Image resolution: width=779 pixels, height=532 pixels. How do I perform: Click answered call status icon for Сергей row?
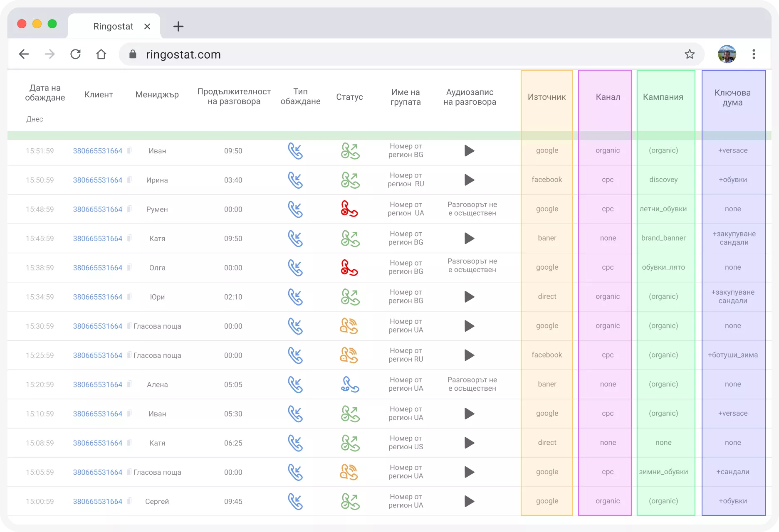(x=350, y=501)
